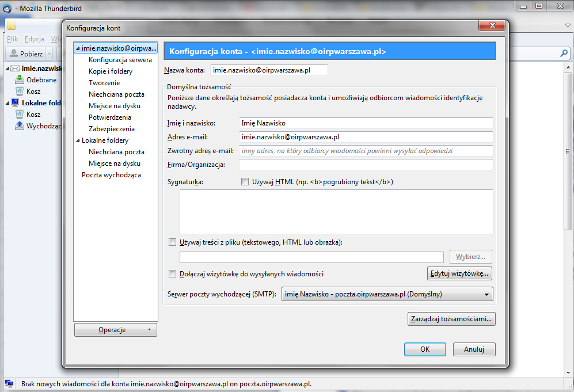Select Konfiguracja serwera settings page
574x392 pixels.
[120, 60]
